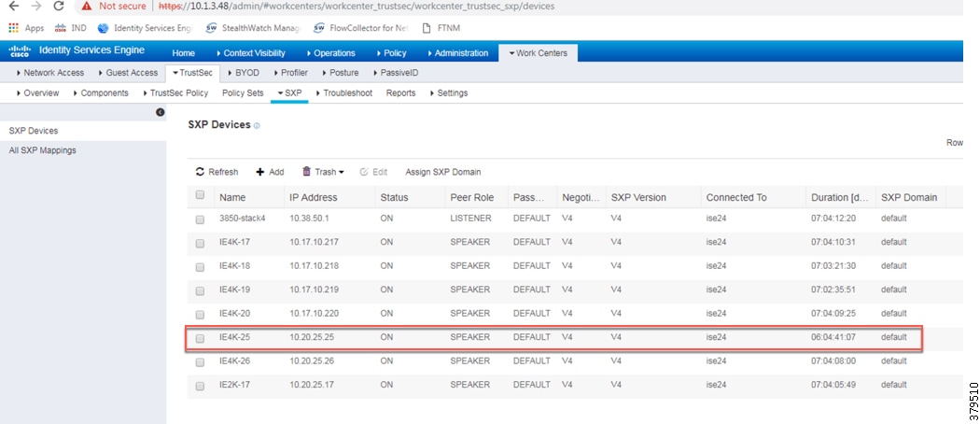
Task: Select checkbox for IE4K-18
Action: (200, 268)
